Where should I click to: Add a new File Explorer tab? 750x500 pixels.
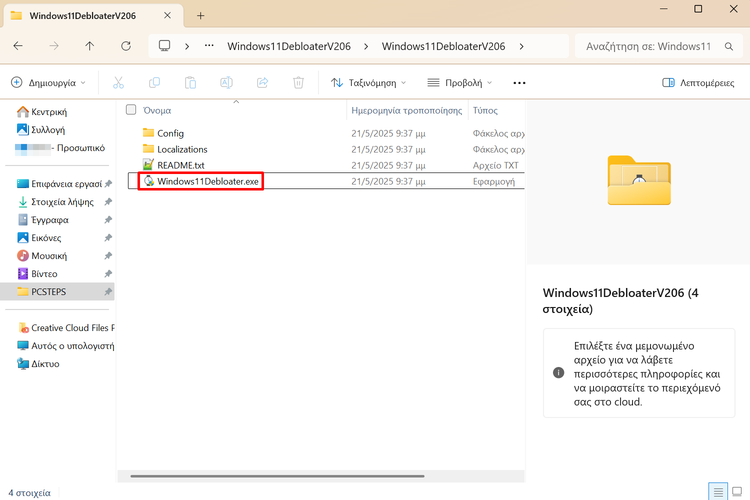(200, 16)
